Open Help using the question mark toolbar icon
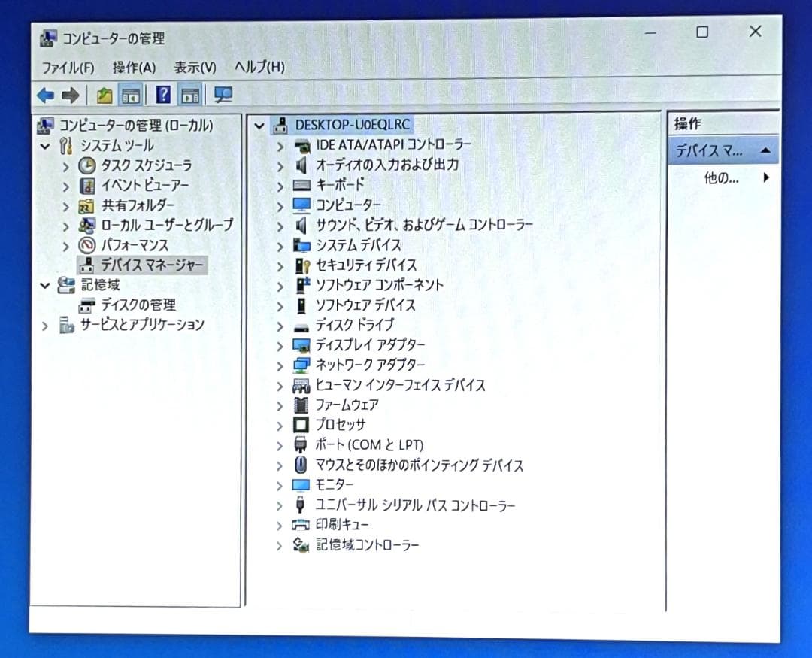Image resolution: width=812 pixels, height=658 pixels. tap(163, 95)
